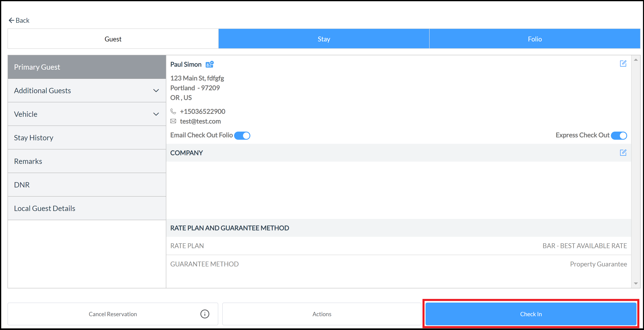Open the edit pencil for guest details
Image resolution: width=644 pixels, height=330 pixels.
point(623,64)
